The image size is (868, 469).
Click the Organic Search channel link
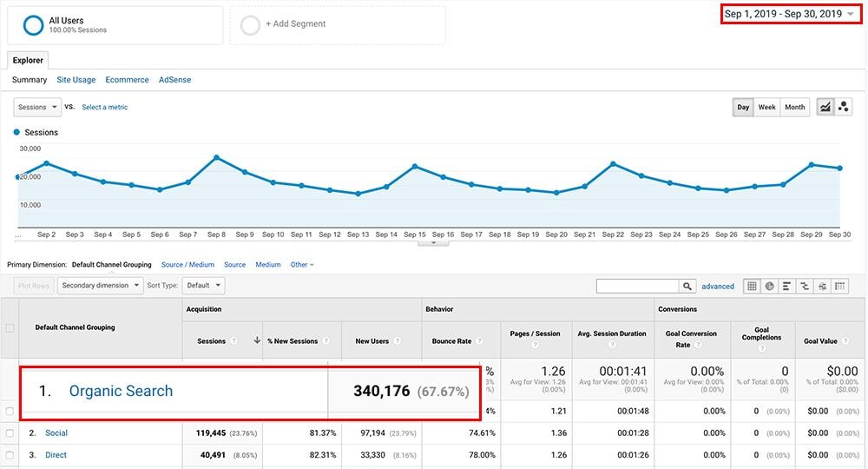tap(121, 391)
